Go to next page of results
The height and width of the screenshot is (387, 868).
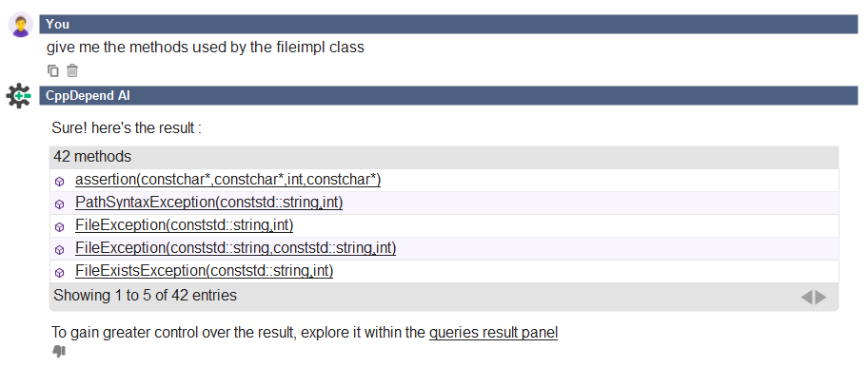tap(821, 298)
